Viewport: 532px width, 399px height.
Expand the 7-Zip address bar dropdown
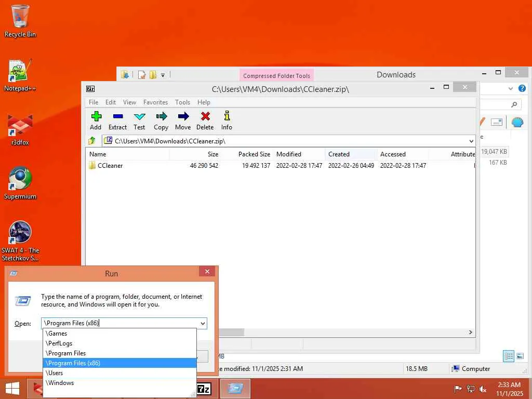click(x=471, y=141)
